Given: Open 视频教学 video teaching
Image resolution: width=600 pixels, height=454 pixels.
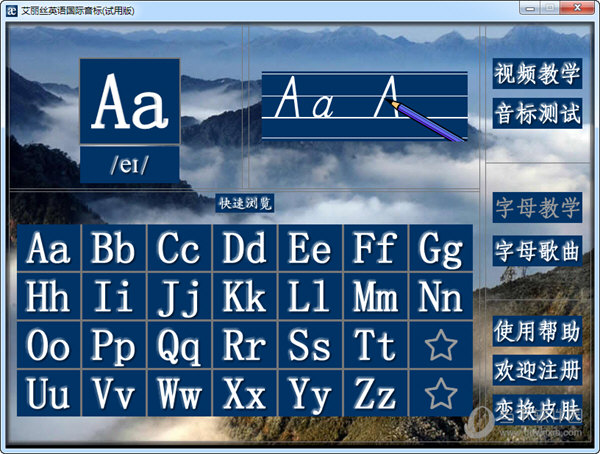Looking at the screenshot, I should coord(537,74).
